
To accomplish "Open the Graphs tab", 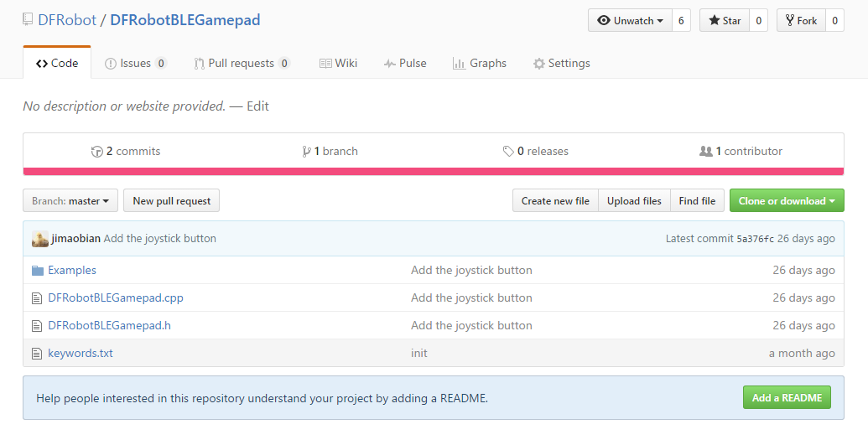I will tap(480, 63).
